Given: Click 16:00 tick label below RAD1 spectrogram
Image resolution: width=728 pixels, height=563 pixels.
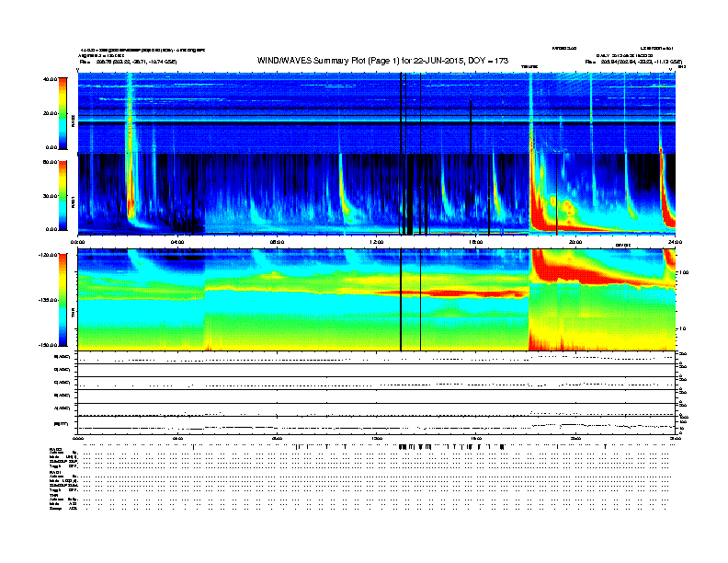Looking at the screenshot, I should pos(476,242).
